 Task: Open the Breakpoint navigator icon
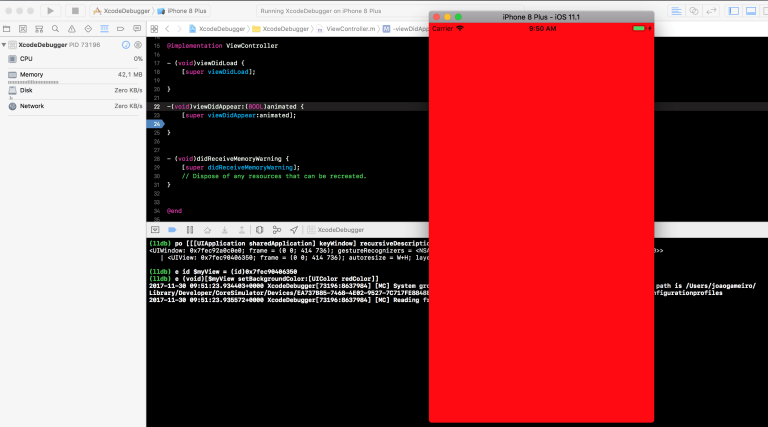click(120, 29)
